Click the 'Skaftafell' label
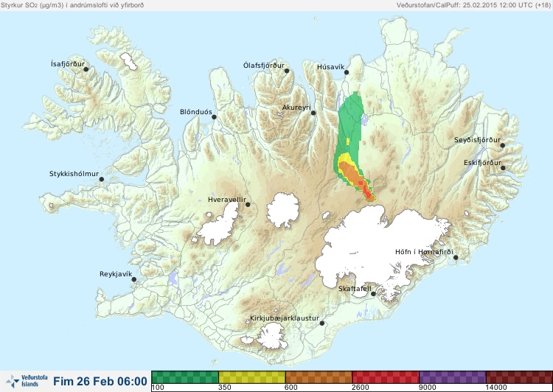553x392 pixels. (355, 289)
